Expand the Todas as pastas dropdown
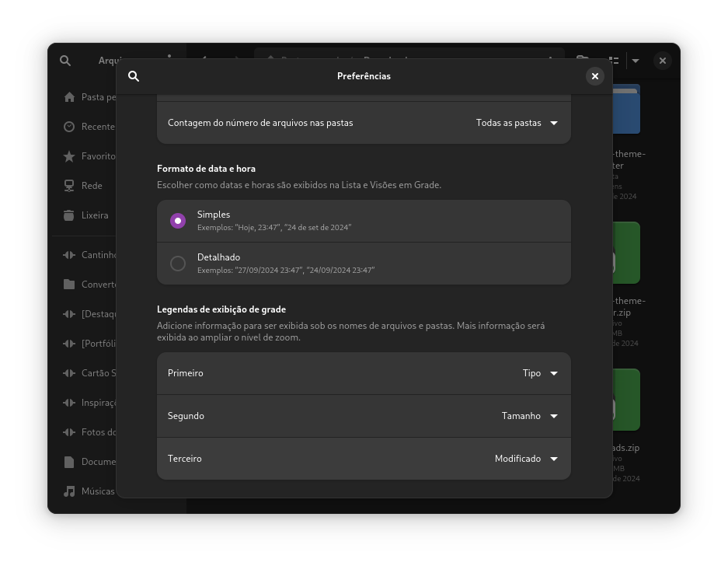Viewport: 728px width, 566px height. point(517,123)
